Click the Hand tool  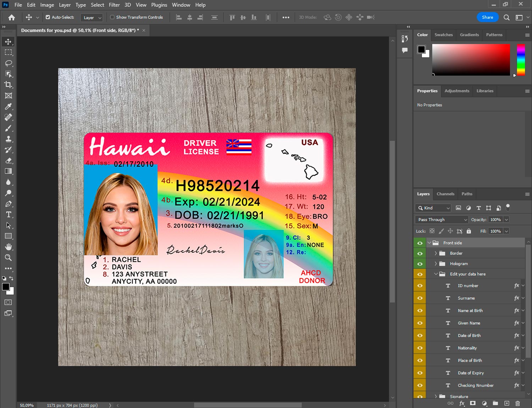(x=8, y=247)
